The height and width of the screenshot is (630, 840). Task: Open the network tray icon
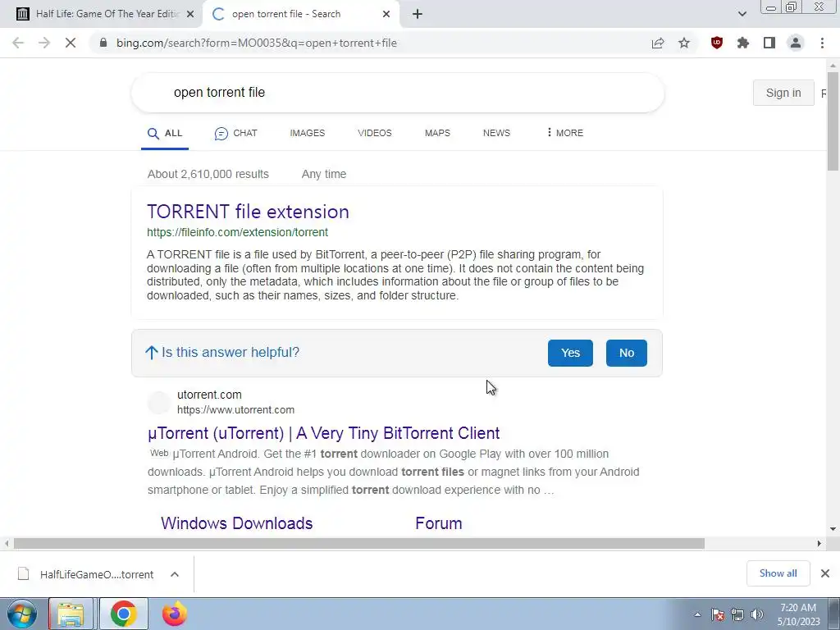pyautogui.click(x=737, y=614)
